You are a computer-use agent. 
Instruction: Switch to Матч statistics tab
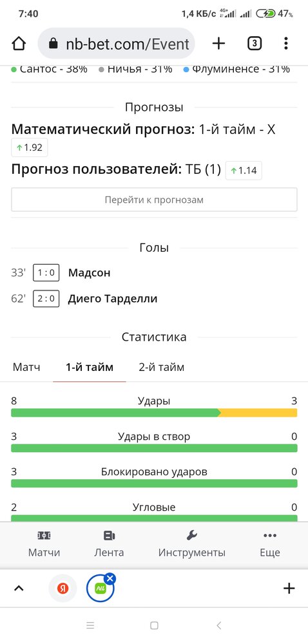[26, 367]
